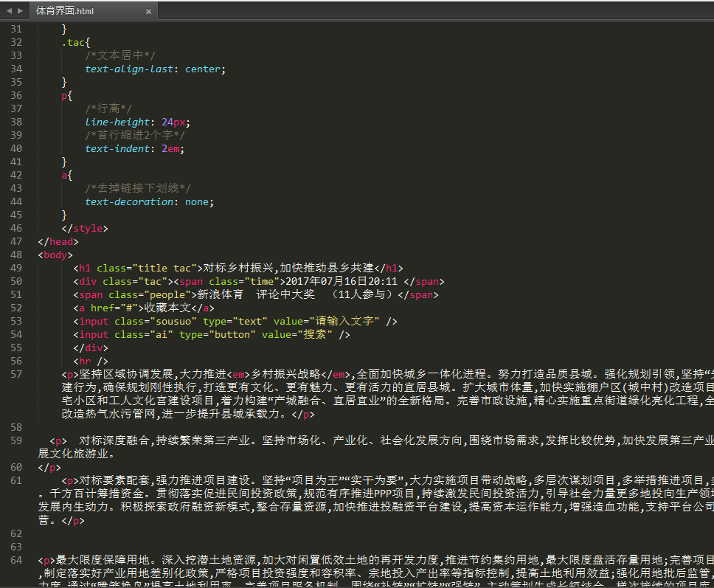The height and width of the screenshot is (588, 714).
Task: Place cursor on text-align-last property
Action: [x=129, y=69]
